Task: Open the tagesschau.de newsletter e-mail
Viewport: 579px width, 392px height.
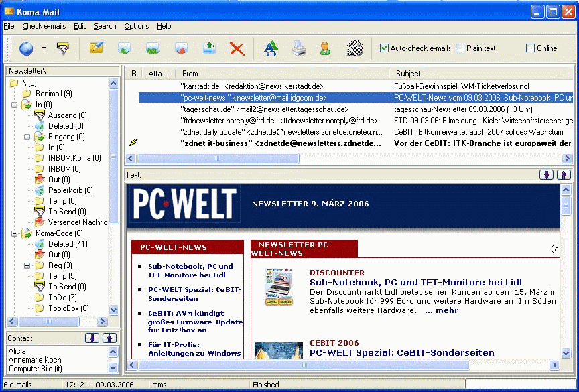Action: [349, 109]
